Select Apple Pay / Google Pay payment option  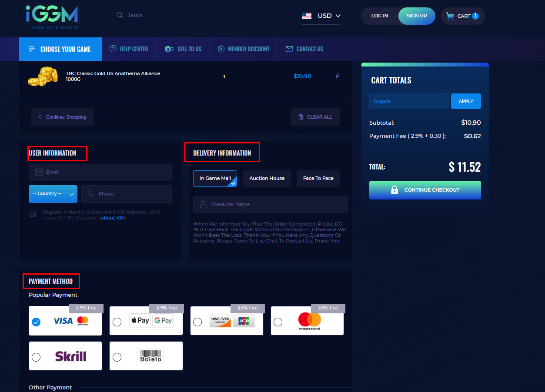117,322
